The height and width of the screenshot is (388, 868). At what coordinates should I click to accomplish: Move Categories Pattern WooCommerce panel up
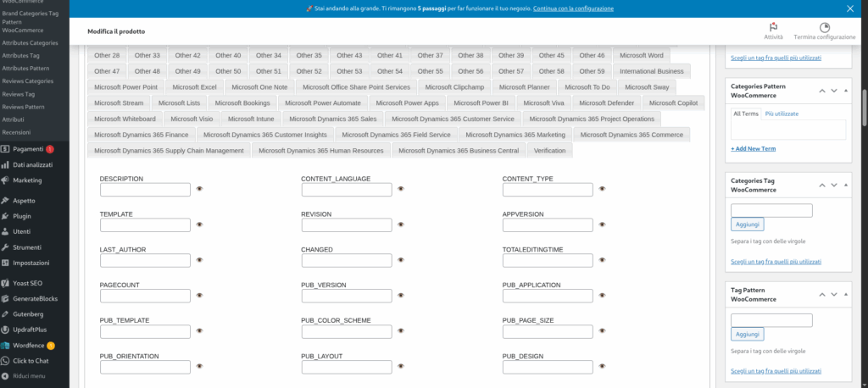[822, 91]
